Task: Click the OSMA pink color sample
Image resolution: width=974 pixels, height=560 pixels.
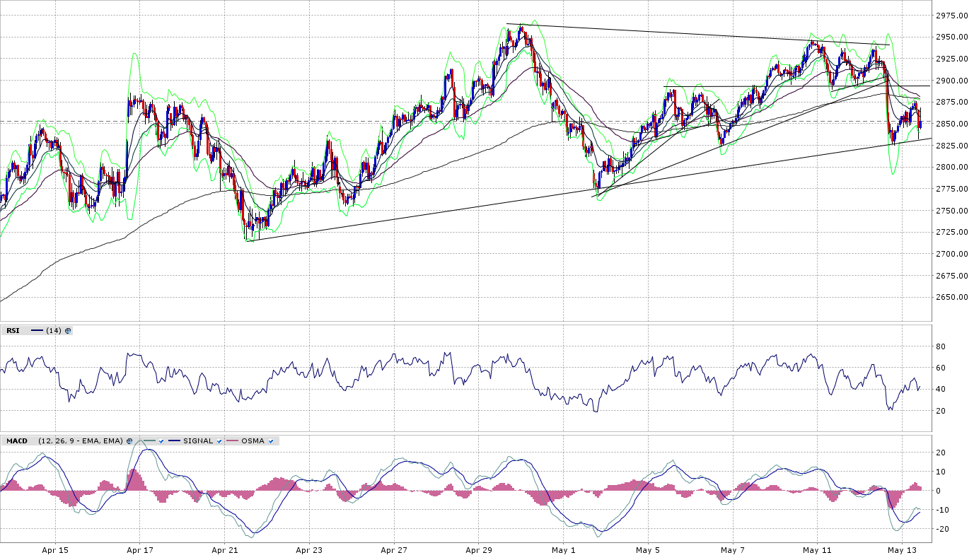Action: pyautogui.click(x=232, y=441)
